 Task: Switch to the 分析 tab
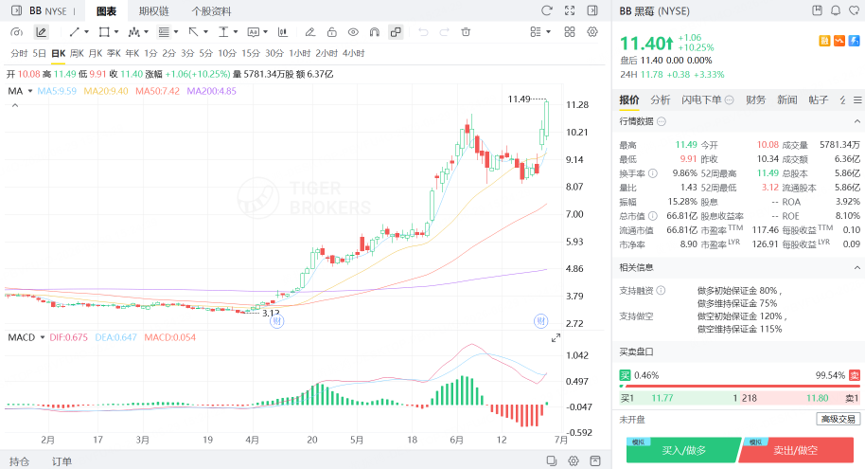pos(660,100)
